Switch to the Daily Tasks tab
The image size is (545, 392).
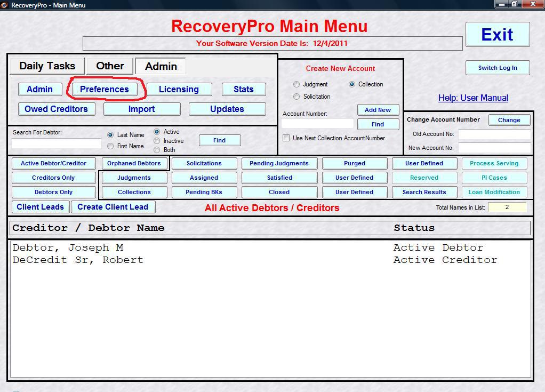[47, 66]
